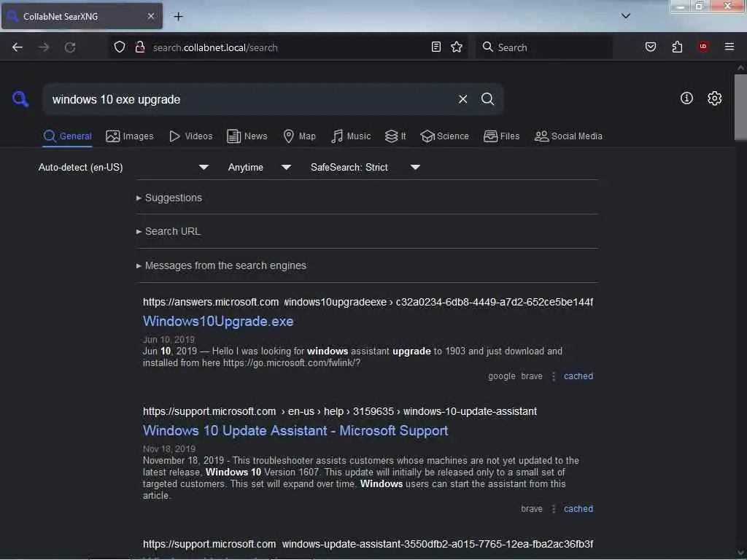The image size is (747, 560).
Task: Open cached copy of Update Assistant result
Action: (578, 509)
